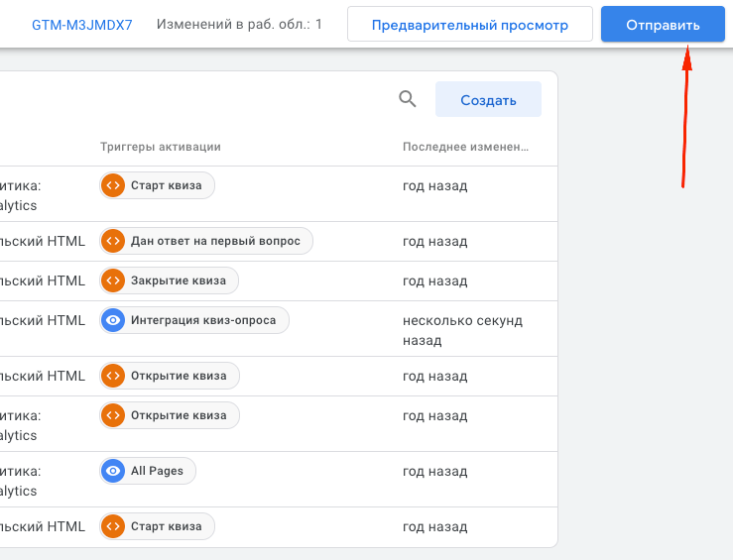This screenshot has width=733, height=560.
Task: Open the "Закрытие квиза" trigger label
Action: click(x=179, y=280)
